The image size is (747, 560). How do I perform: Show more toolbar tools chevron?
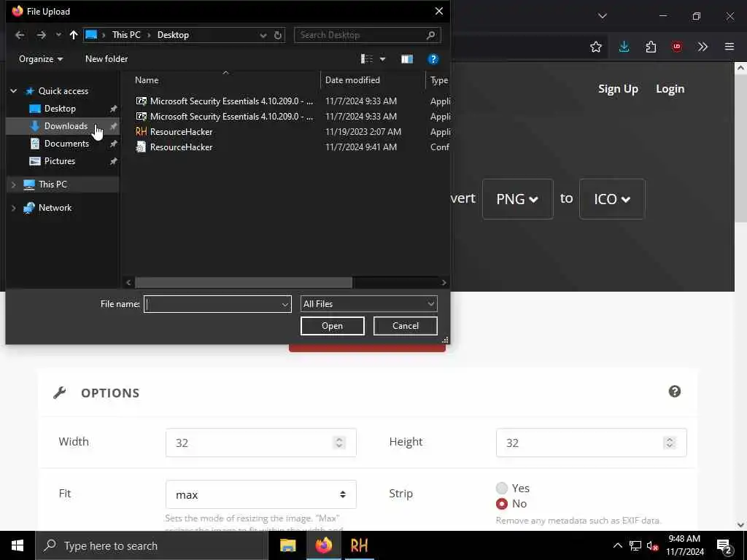pyautogui.click(x=703, y=47)
